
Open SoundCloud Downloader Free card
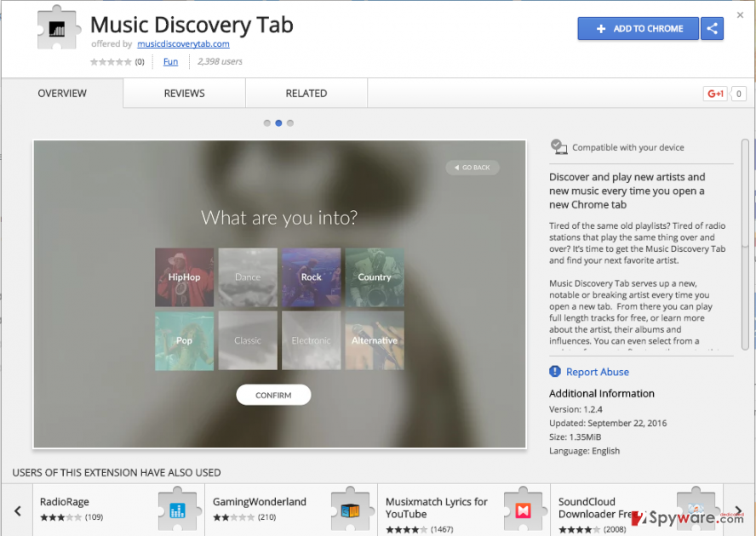coord(637,510)
